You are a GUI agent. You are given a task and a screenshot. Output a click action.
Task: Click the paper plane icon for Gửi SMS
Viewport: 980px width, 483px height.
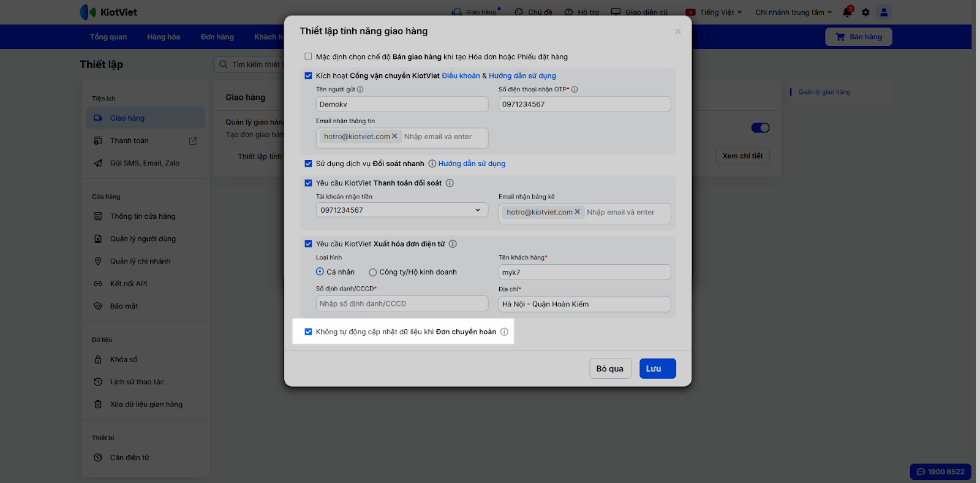98,163
